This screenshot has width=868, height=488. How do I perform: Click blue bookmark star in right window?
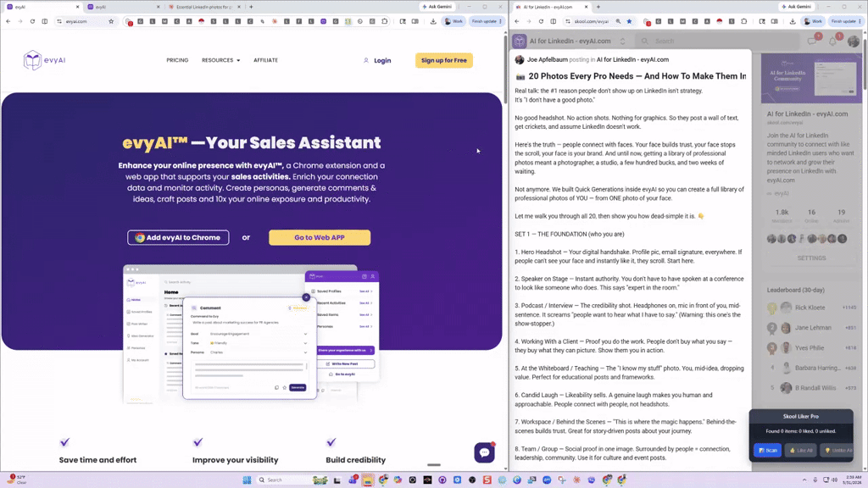(x=630, y=21)
